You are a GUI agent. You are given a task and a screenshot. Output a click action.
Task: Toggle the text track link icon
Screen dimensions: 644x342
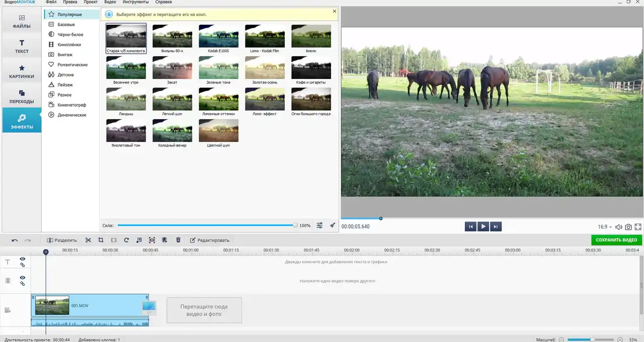pyautogui.click(x=22, y=265)
